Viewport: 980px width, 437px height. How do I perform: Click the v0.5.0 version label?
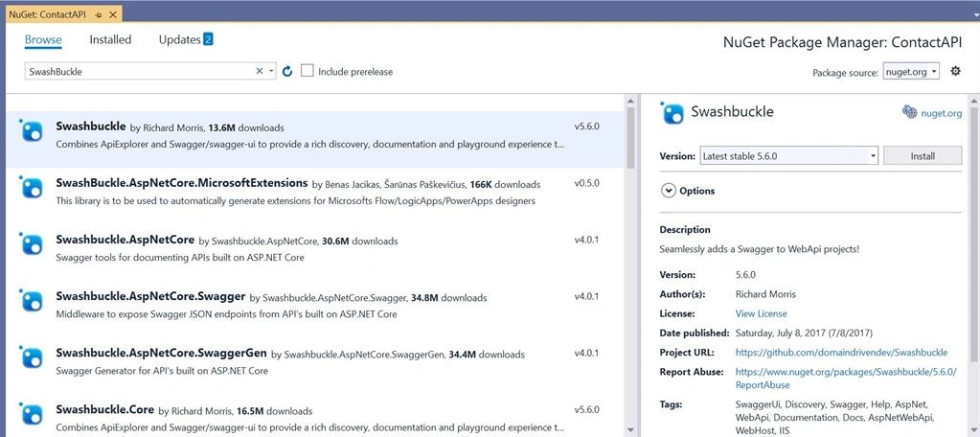click(x=587, y=183)
